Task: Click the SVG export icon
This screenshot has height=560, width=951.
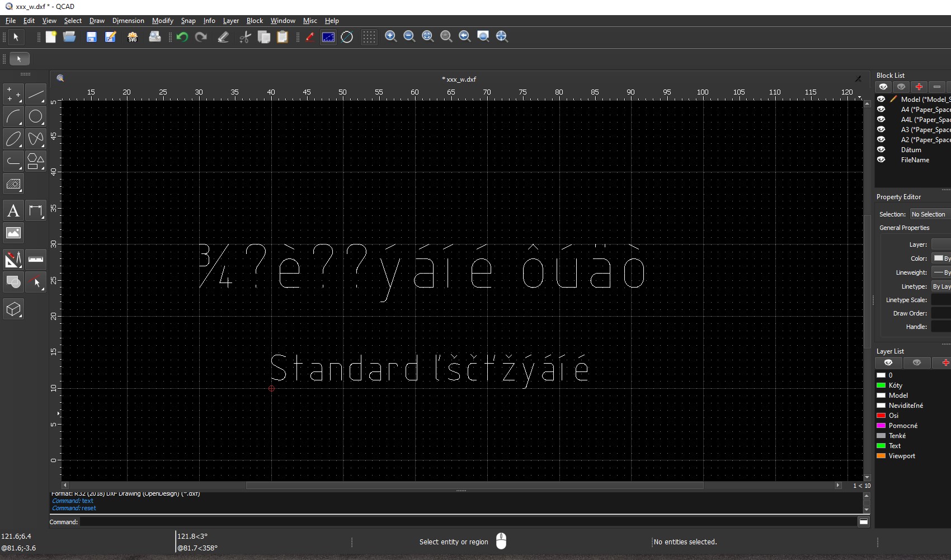Action: pos(133,37)
